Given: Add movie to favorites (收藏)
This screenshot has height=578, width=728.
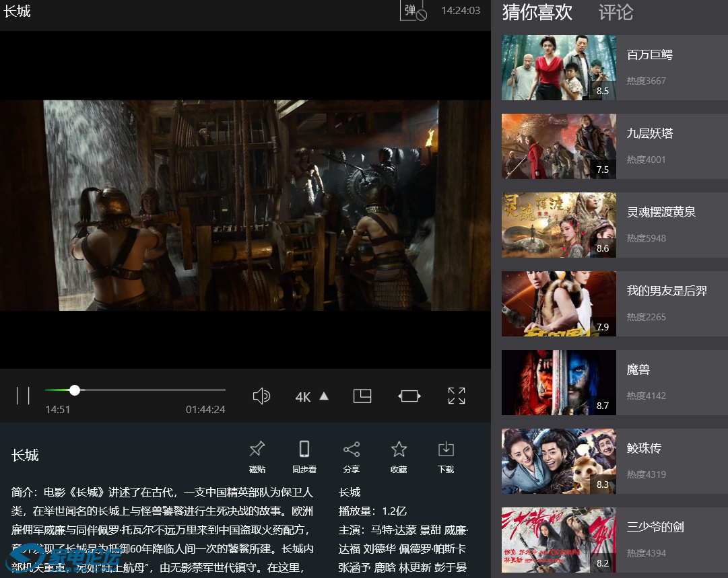Looking at the screenshot, I should 399,456.
